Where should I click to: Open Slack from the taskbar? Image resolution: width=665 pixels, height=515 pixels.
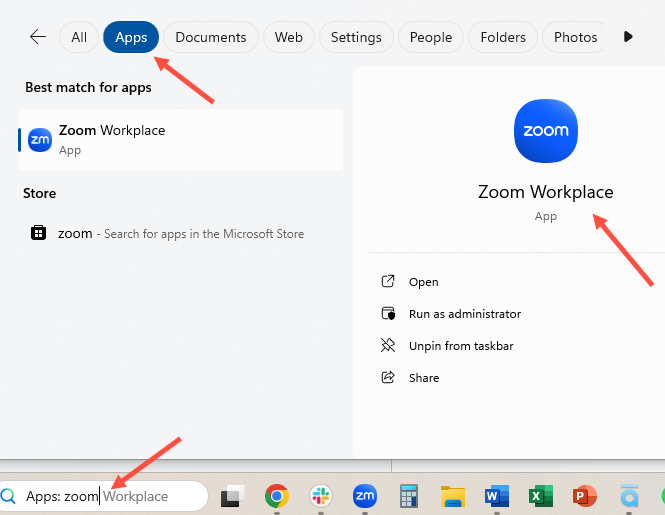(321, 496)
